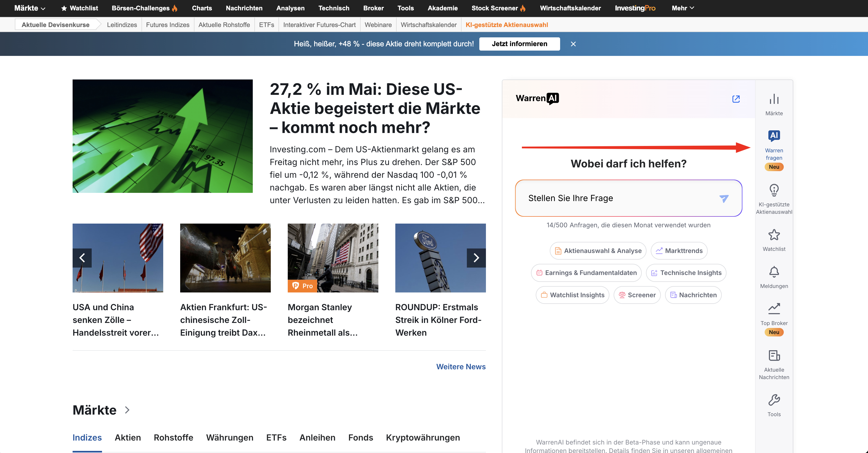868x453 pixels.
Task: Open Stock Screener in navigation
Action: pos(498,8)
